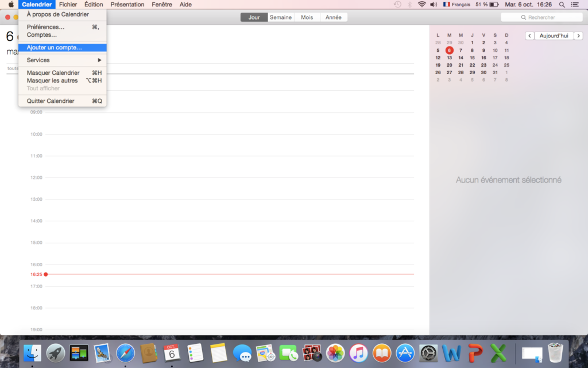Click the Wi-Fi status icon
This screenshot has width=588, height=368.
[x=422, y=5]
